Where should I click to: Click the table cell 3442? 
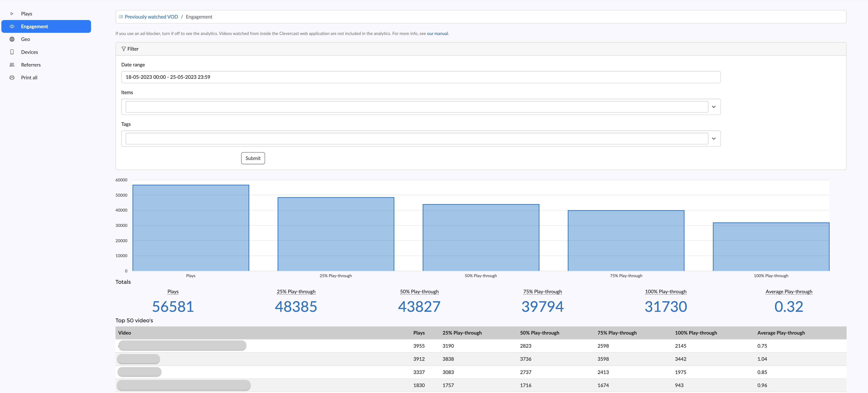pyautogui.click(x=681, y=359)
